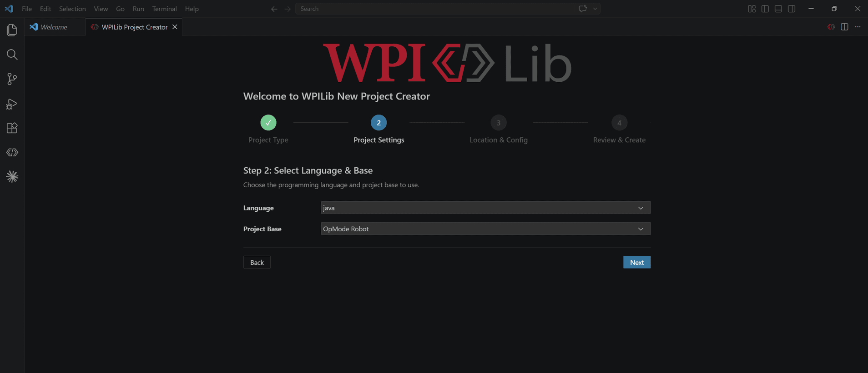This screenshot has width=868, height=373.
Task: Open the View menu
Action: pos(101,9)
